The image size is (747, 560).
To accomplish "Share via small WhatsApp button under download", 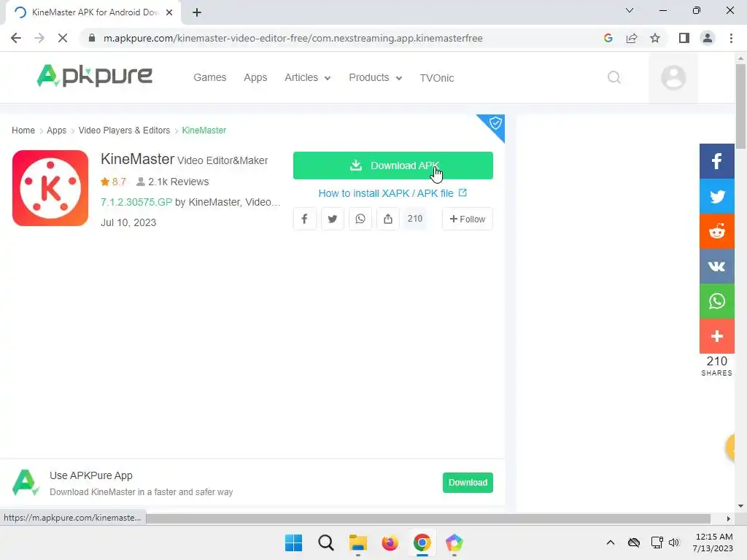I will (360, 219).
